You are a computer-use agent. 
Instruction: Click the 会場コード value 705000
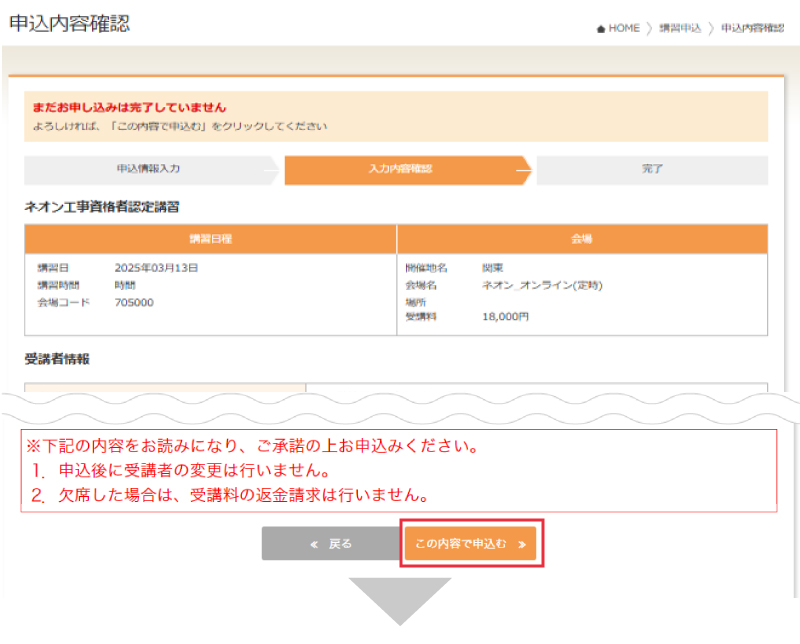(134, 301)
